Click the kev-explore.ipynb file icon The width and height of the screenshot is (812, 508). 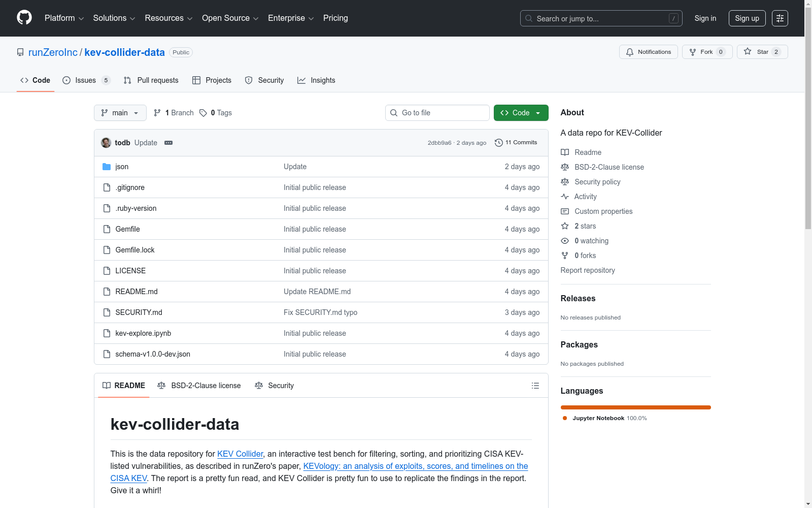107,333
